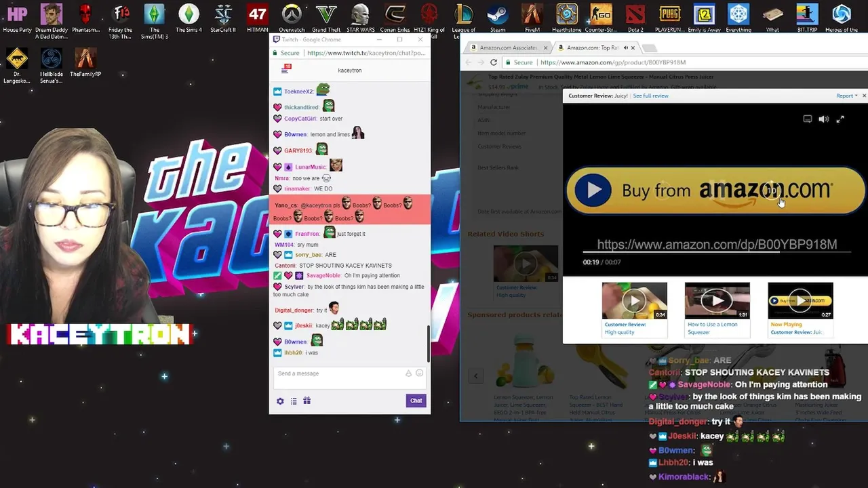
Task: Seek on the video progress bar
Action: [x=717, y=252]
